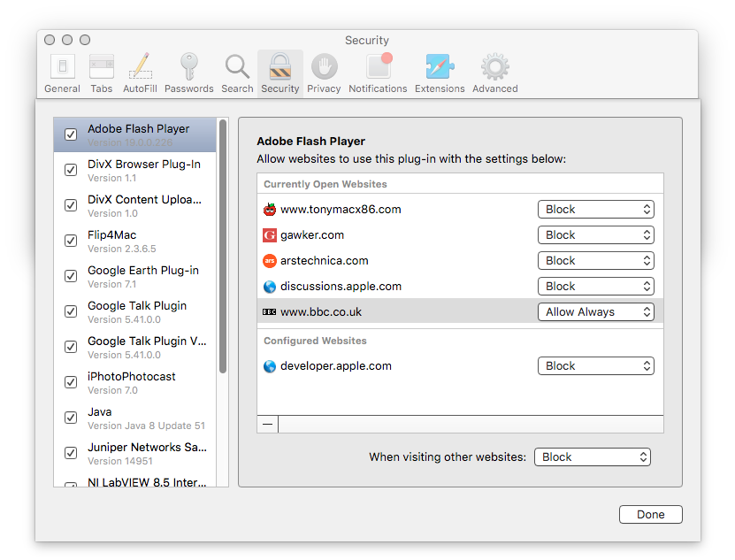Toggle the Juniper Networks checkbox
Image resolution: width=735 pixels, height=560 pixels.
tap(71, 453)
